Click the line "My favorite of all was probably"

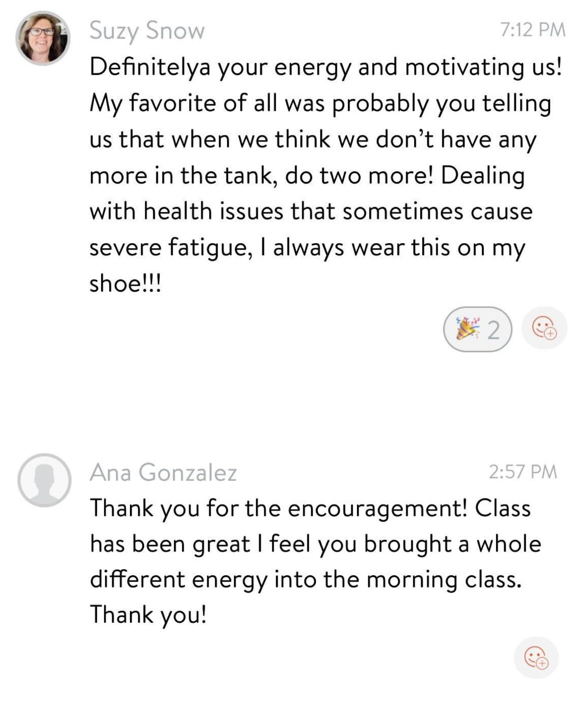320,104
